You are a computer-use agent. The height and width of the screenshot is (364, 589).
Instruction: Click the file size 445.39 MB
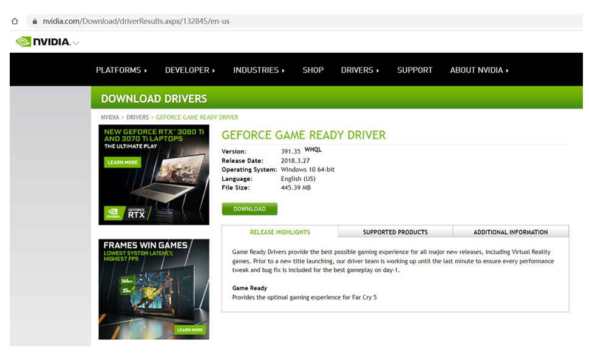tap(296, 187)
